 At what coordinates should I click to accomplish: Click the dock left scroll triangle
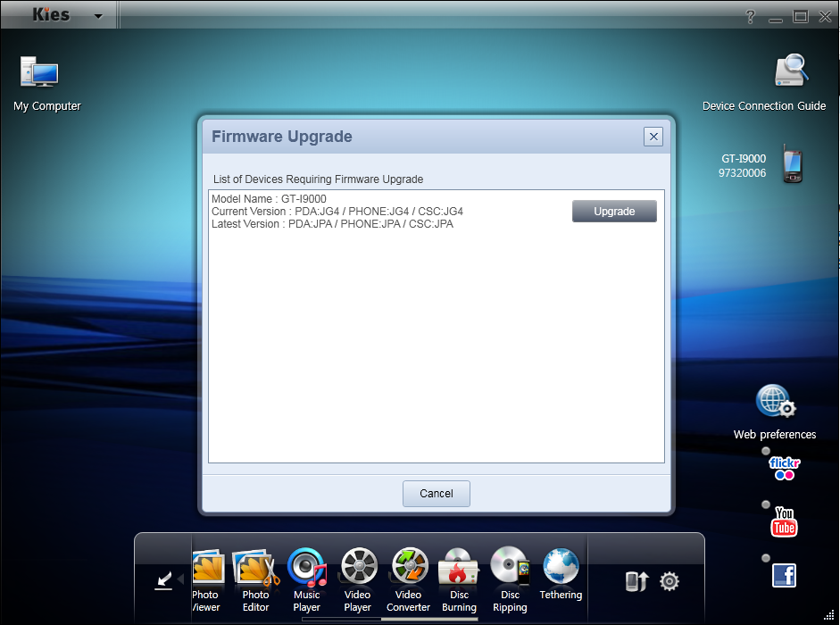pos(180,579)
